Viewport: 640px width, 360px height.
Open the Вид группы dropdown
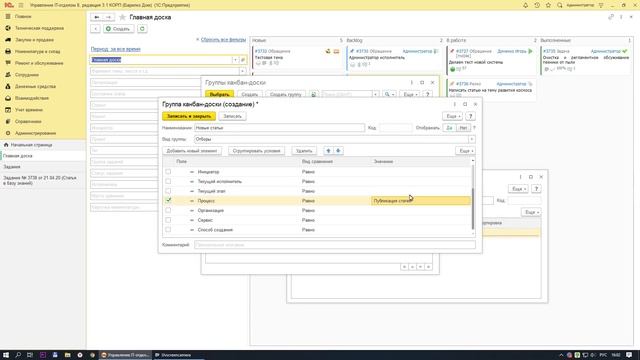pos(471,139)
